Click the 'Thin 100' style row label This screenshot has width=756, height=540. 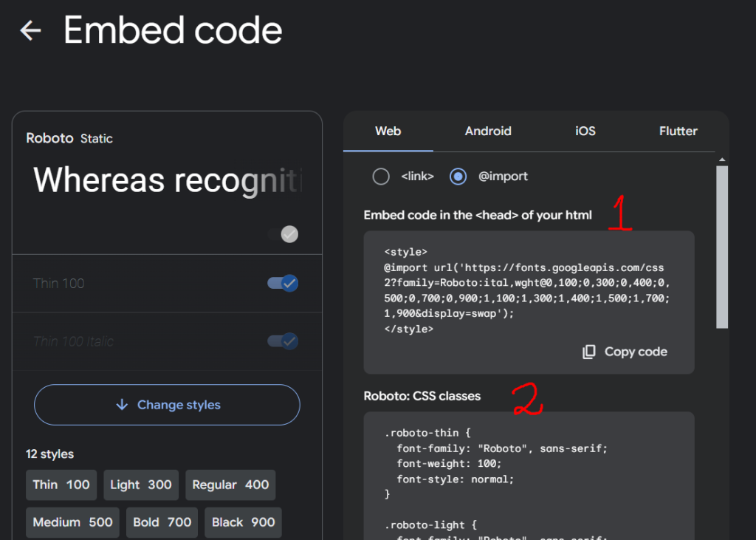click(x=58, y=283)
